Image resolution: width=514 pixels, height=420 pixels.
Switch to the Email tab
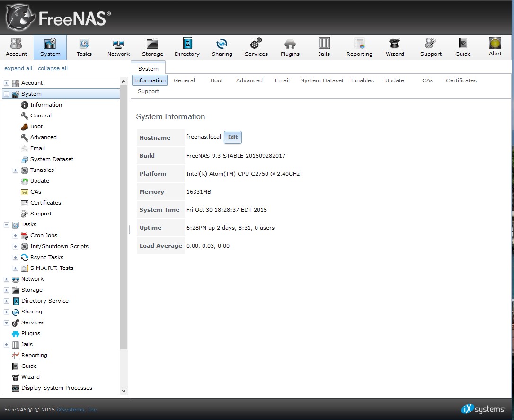pyautogui.click(x=282, y=80)
